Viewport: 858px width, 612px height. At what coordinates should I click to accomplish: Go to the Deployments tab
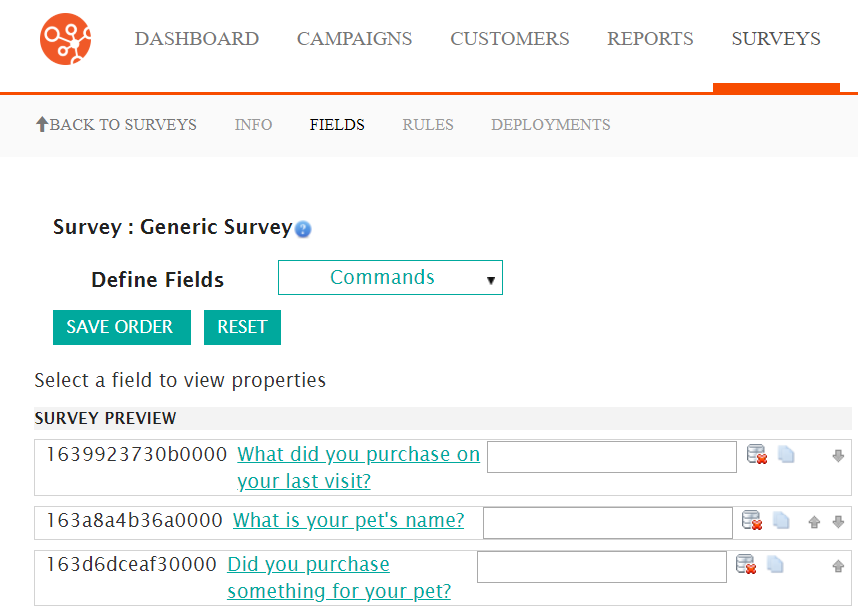550,125
